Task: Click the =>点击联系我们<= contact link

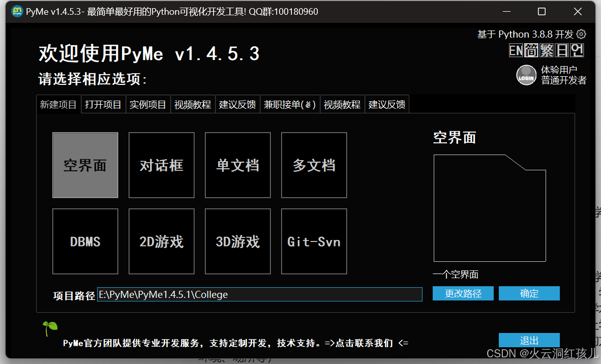Action: [x=367, y=343]
